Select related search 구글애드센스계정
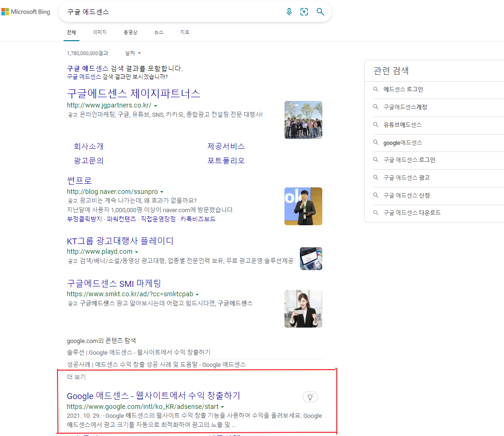 pyautogui.click(x=405, y=107)
